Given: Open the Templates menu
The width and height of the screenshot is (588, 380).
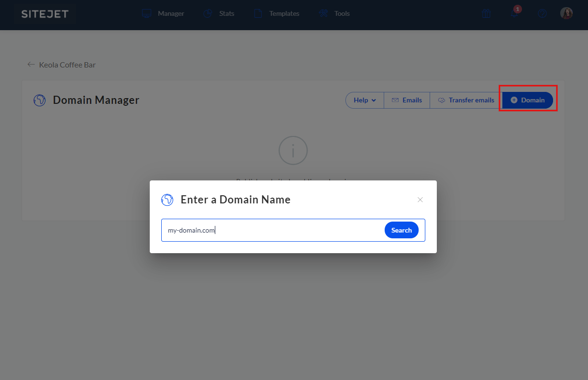Looking at the screenshot, I should tap(277, 14).
